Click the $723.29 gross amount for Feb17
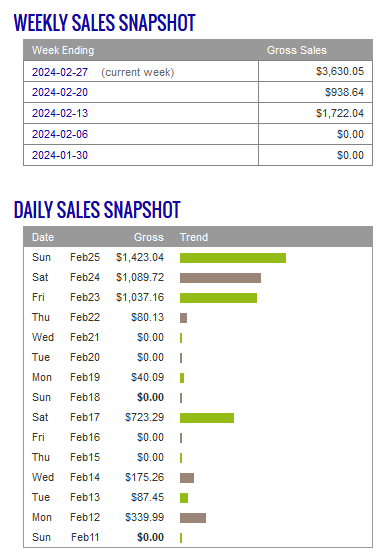Image resolution: width=386 pixels, height=559 pixels. pos(144,417)
